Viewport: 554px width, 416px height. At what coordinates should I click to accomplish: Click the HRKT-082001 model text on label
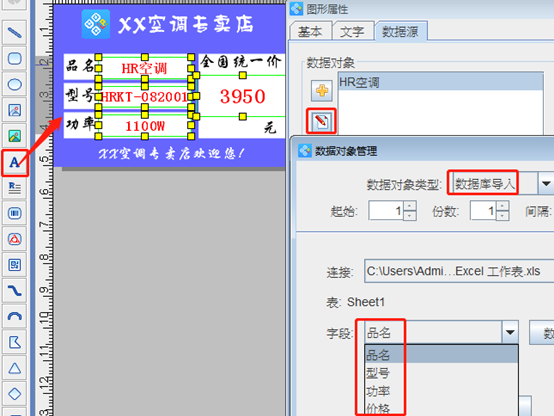point(144,96)
